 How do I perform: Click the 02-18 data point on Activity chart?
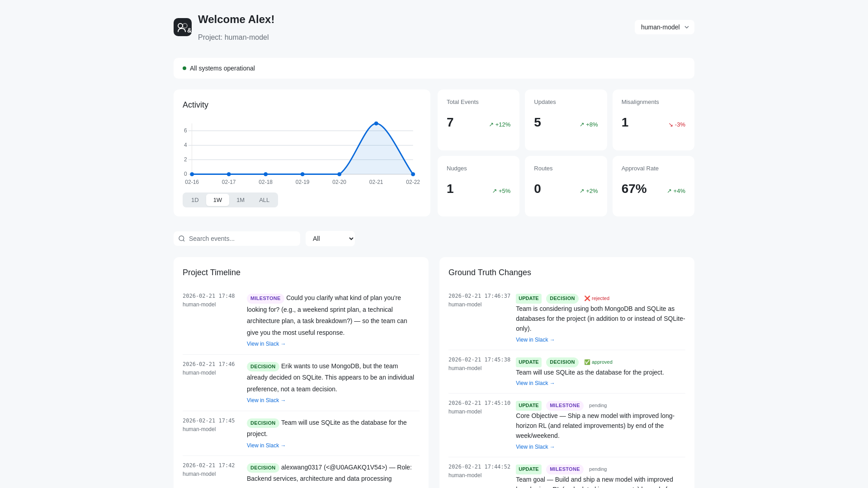(266, 174)
